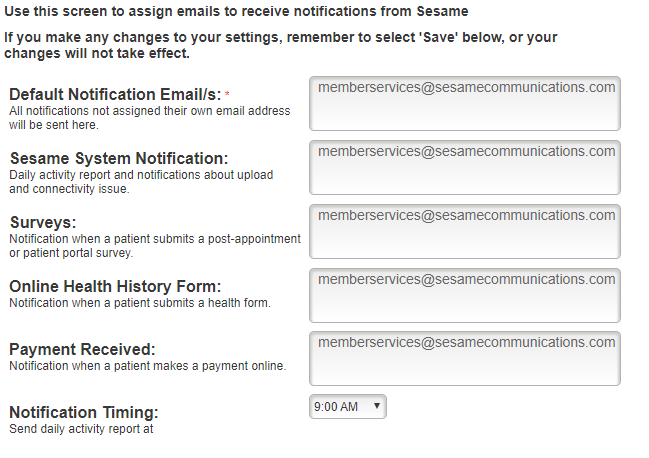Click the Default Notification Email/s text box

(x=464, y=103)
